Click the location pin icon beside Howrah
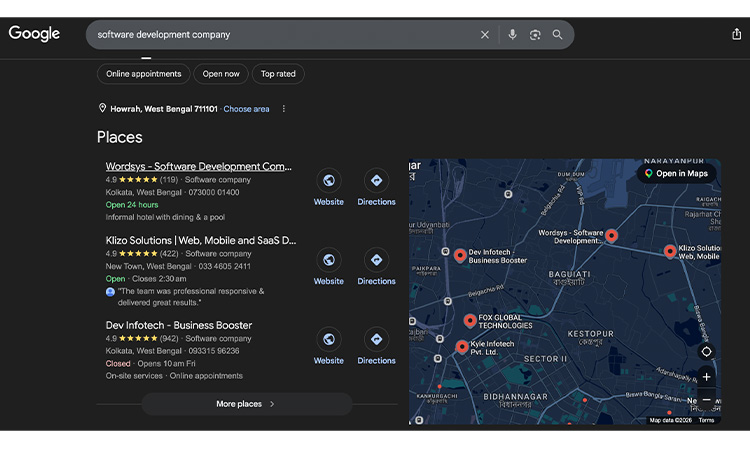This screenshot has height=450, width=750. click(102, 108)
